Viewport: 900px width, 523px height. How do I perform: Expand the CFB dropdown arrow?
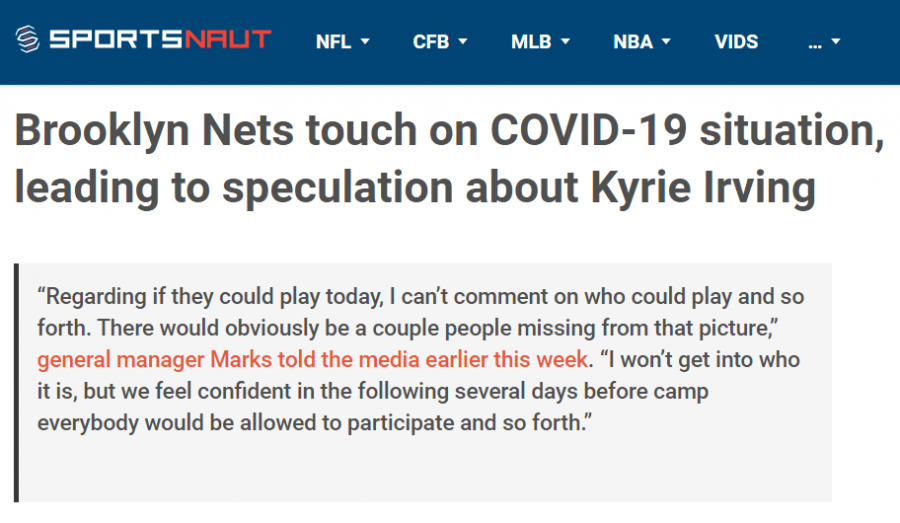(463, 41)
